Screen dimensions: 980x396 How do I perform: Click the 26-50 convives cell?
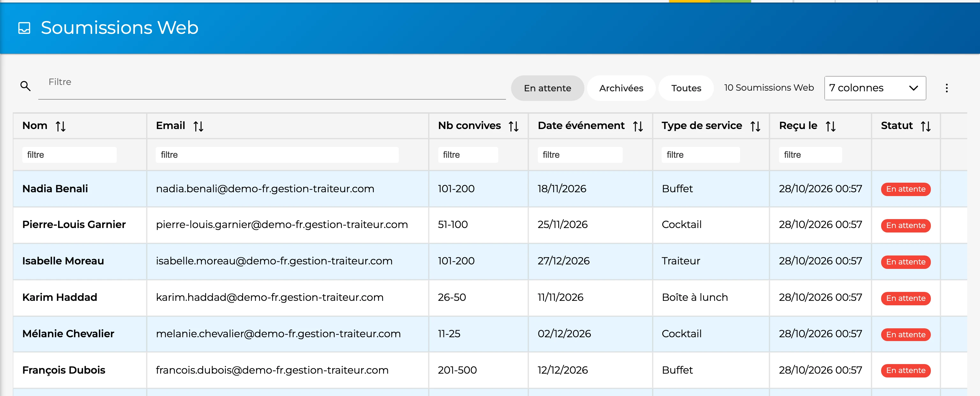tap(479, 297)
